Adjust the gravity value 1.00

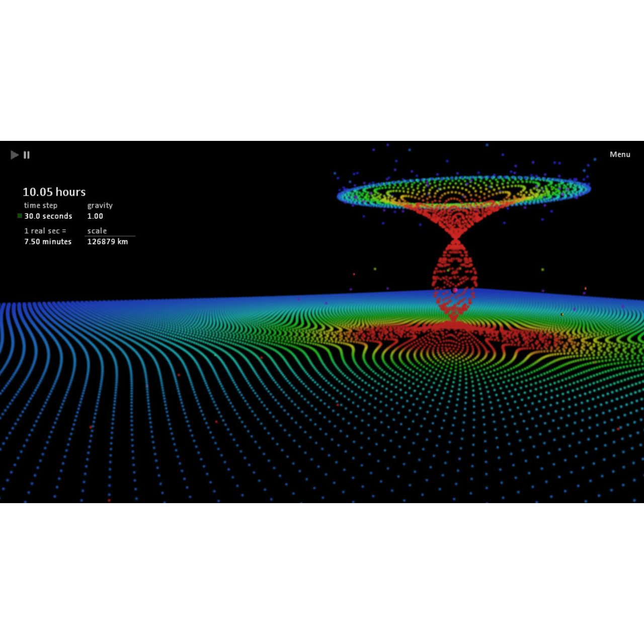[95, 216]
